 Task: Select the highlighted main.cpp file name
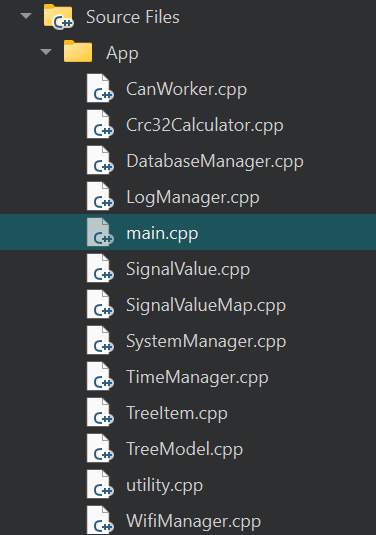pos(162,234)
